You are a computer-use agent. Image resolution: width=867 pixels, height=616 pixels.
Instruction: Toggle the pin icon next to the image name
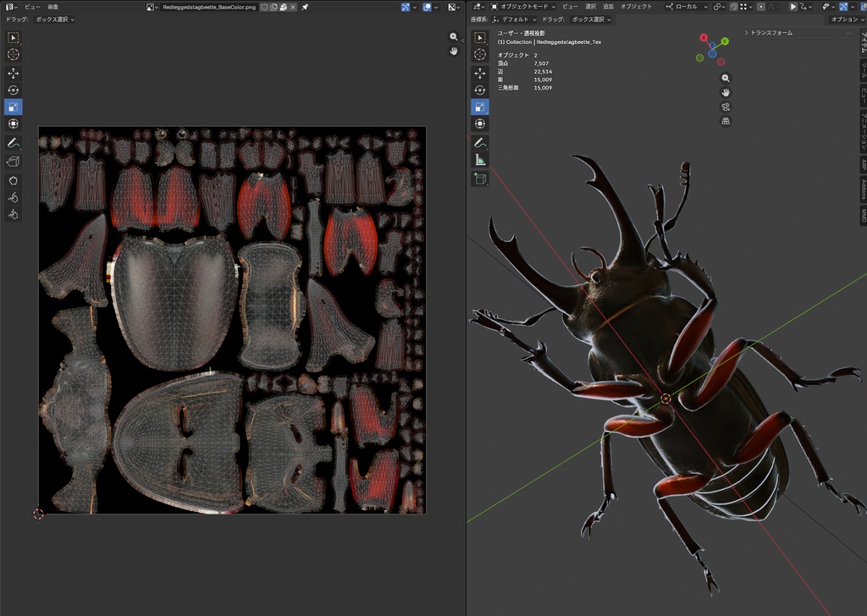tap(305, 7)
